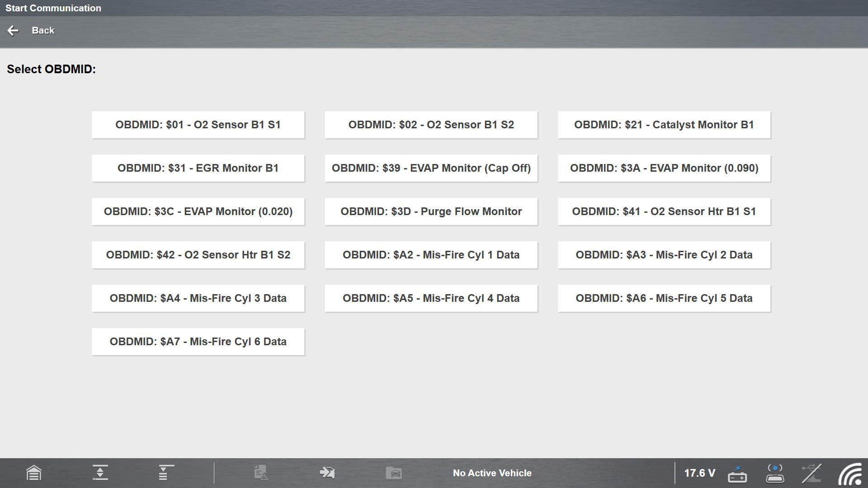Click the USB disconnected icon

(811, 473)
